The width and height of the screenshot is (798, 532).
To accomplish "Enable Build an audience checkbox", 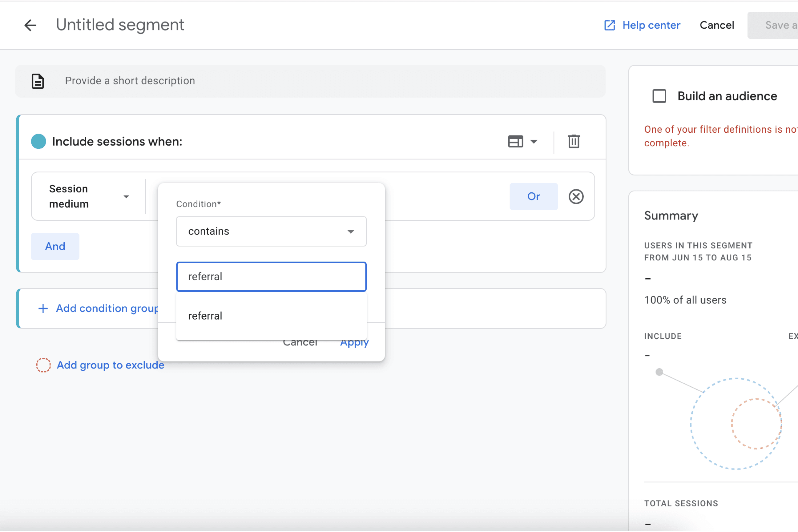I will click(x=659, y=96).
